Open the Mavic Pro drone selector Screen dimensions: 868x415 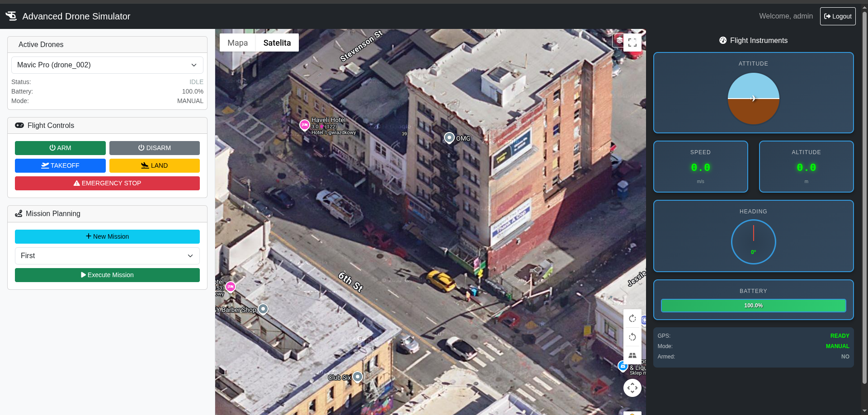(x=107, y=65)
